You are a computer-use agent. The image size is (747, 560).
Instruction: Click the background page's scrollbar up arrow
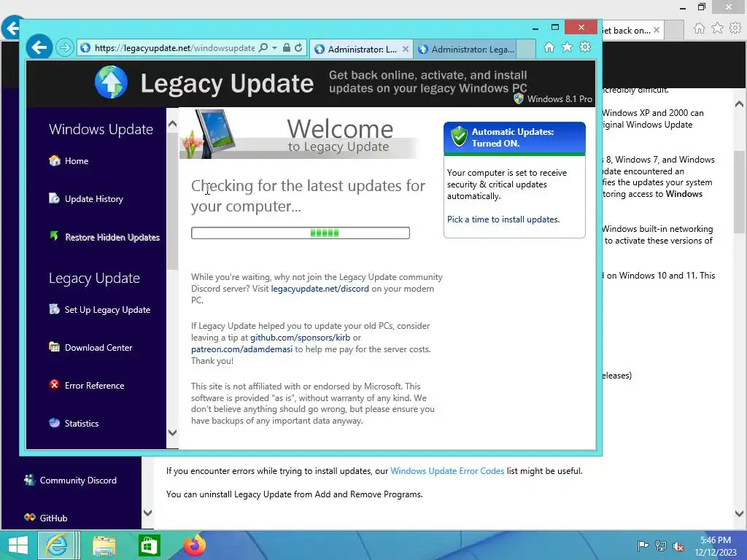(x=740, y=104)
